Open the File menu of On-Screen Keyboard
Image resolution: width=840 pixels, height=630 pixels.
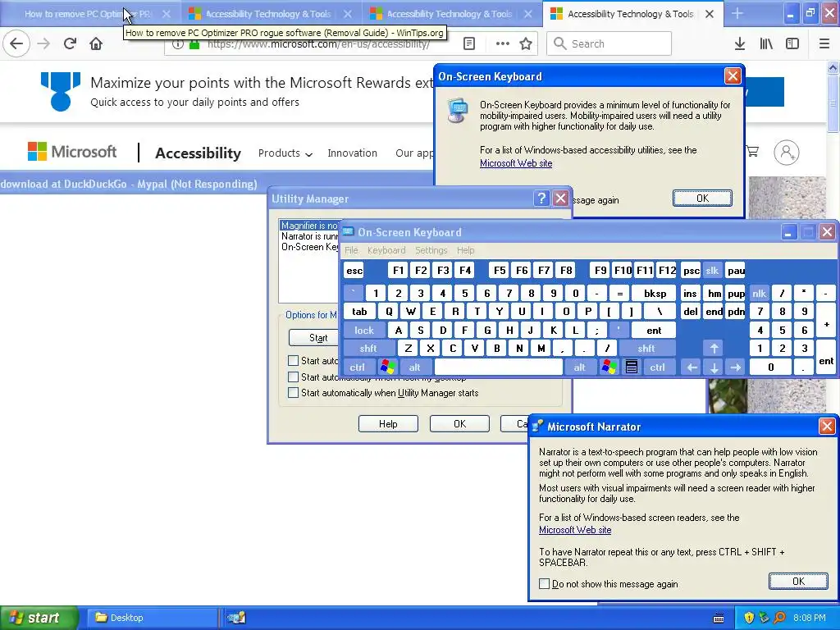pos(351,250)
